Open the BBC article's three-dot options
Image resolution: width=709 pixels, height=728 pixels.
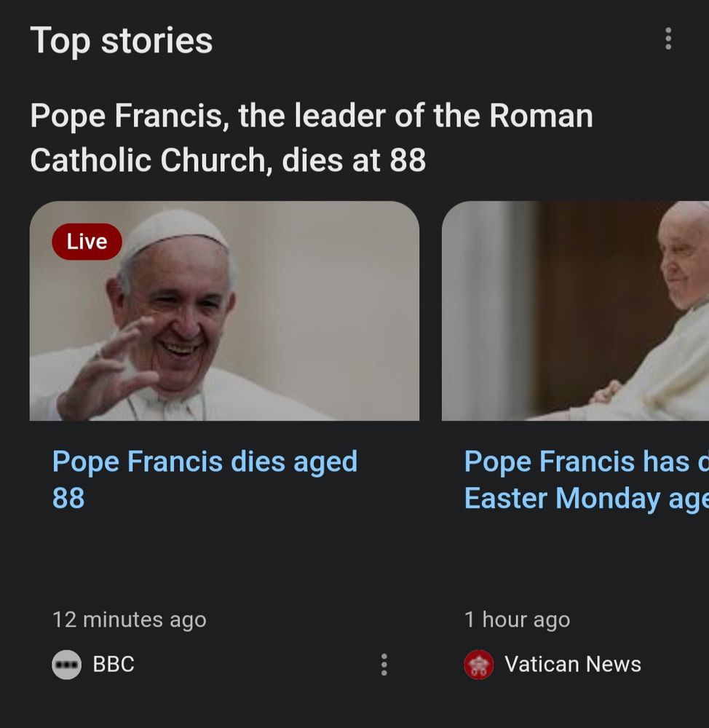(x=384, y=665)
